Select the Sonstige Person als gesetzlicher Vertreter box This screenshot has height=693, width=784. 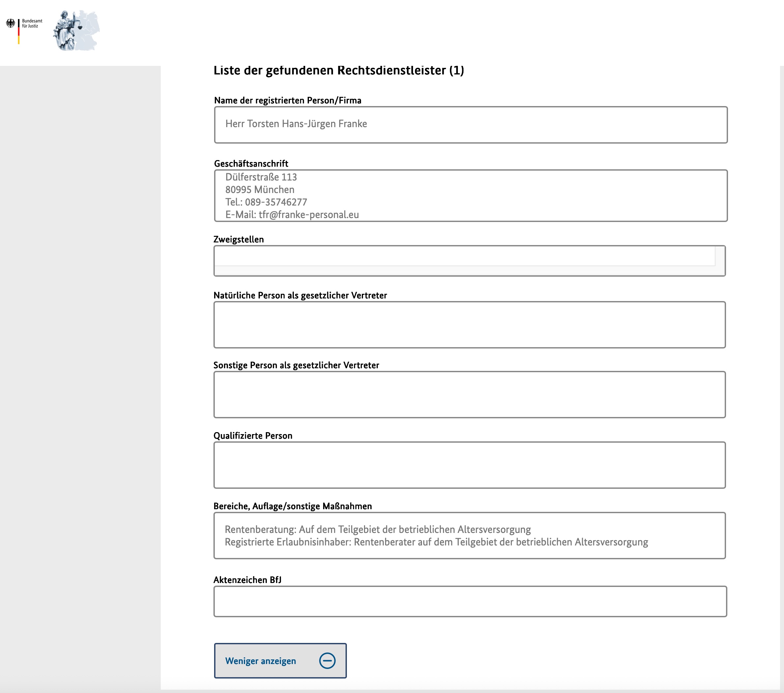(x=469, y=394)
